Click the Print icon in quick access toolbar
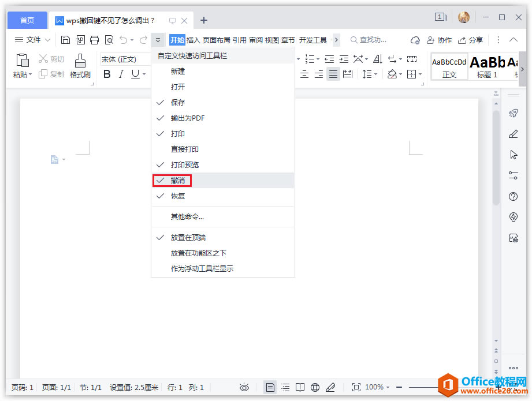 pyautogui.click(x=94, y=40)
